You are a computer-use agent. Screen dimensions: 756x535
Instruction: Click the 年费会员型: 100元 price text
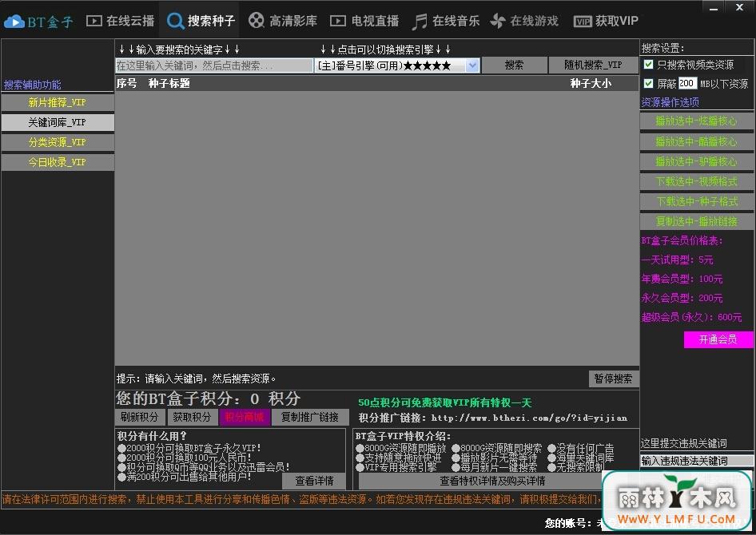pyautogui.click(x=682, y=279)
